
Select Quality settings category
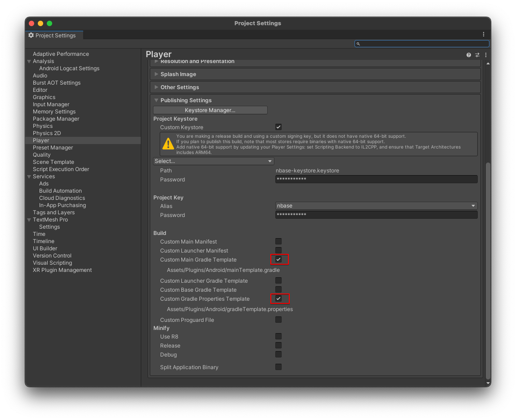click(41, 155)
